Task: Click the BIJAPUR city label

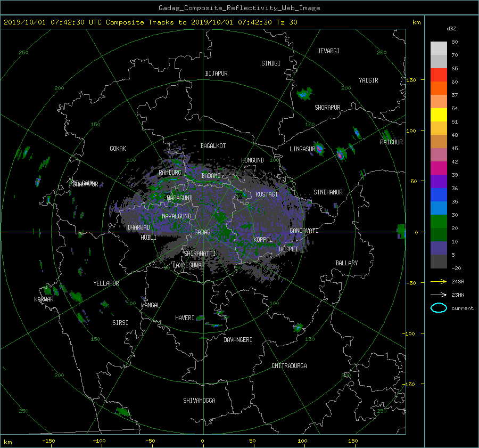Action: coord(216,74)
